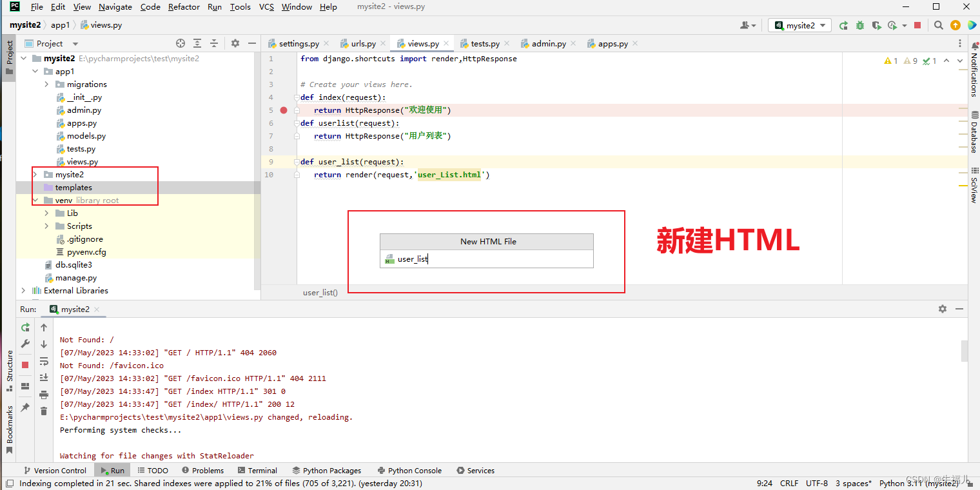Clear console output with trash icon
Image resolution: width=980 pixels, height=490 pixels.
(x=44, y=411)
